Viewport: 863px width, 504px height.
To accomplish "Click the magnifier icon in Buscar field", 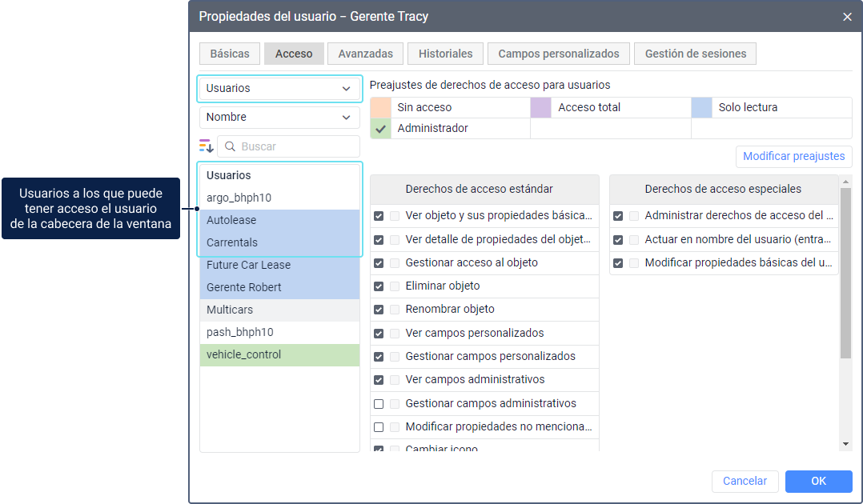I will [230, 146].
